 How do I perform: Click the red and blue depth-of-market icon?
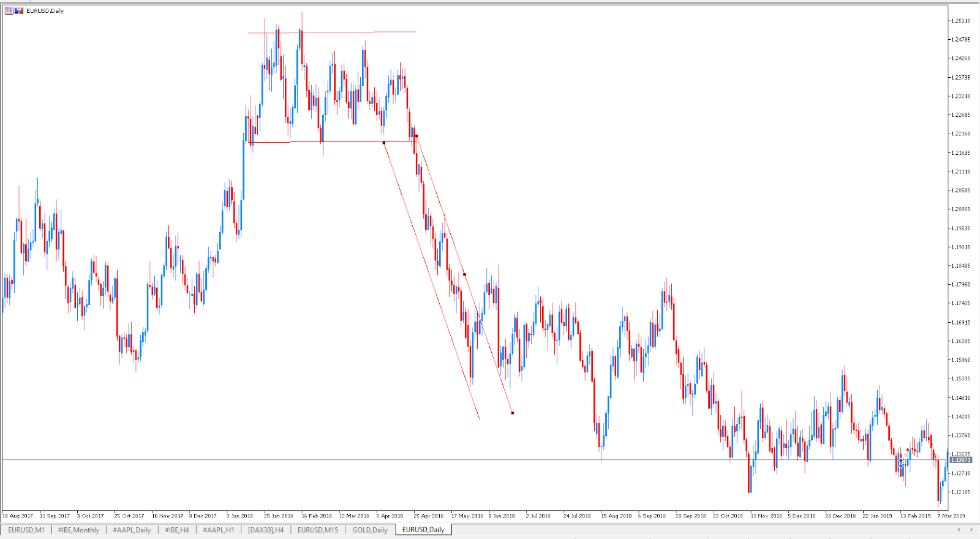19,10
